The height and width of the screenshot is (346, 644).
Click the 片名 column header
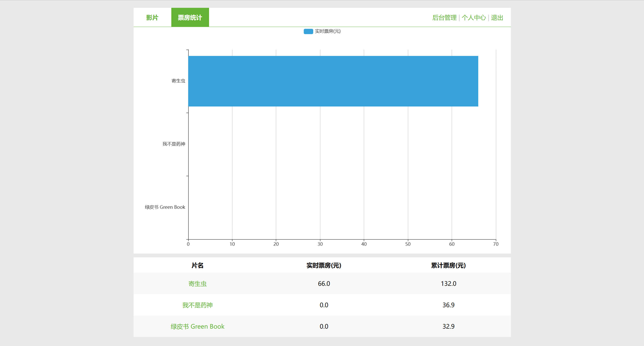click(x=197, y=265)
